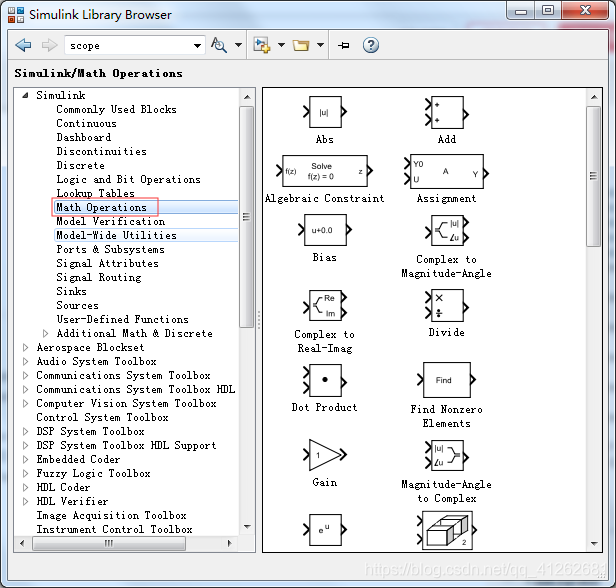Open the Sinks library

pyautogui.click(x=72, y=291)
